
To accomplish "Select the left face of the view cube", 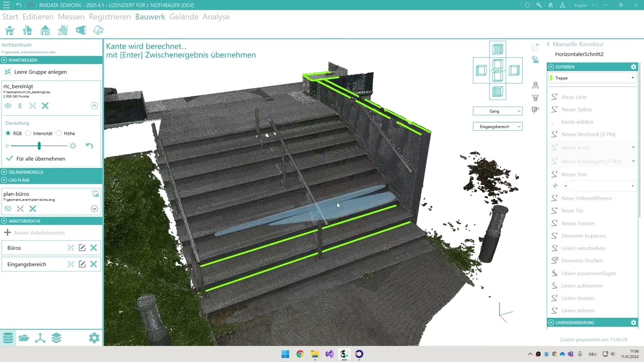I will point(481,70).
